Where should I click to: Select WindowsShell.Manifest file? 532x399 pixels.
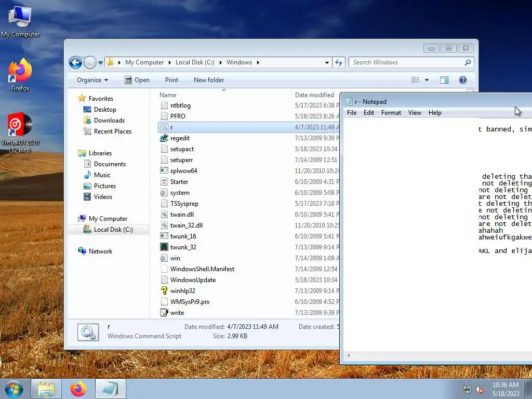[202, 269]
